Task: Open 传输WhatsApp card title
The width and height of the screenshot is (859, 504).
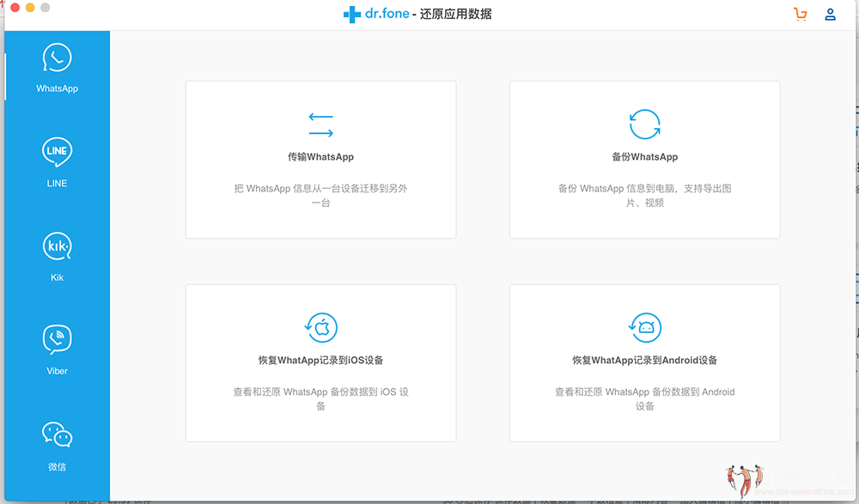Action: 321,157
